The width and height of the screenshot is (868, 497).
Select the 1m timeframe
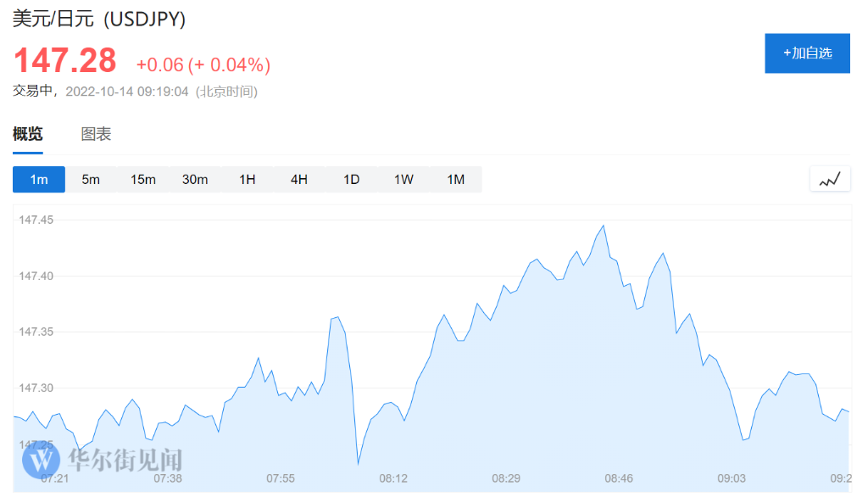39,179
